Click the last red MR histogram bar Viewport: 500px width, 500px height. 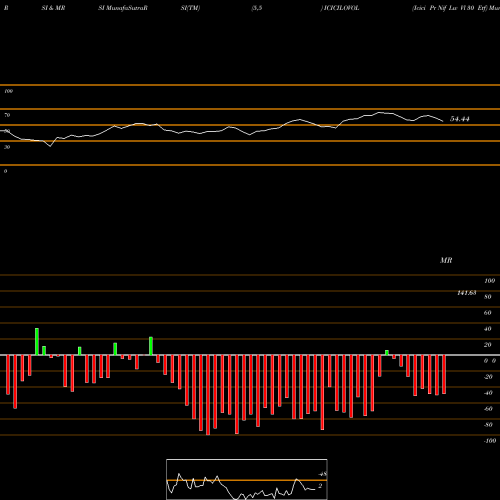444,375
